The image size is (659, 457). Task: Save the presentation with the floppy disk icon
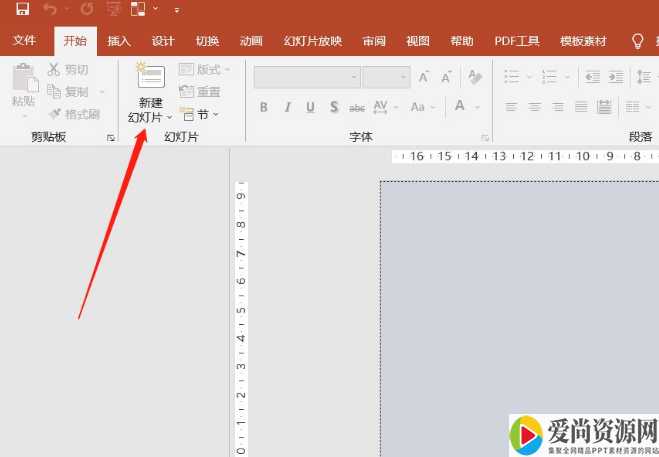[x=23, y=9]
